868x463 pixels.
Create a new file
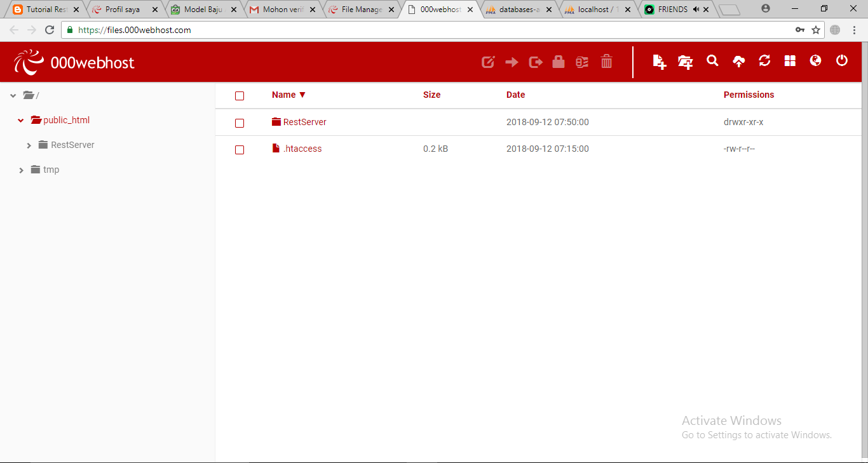coord(658,62)
